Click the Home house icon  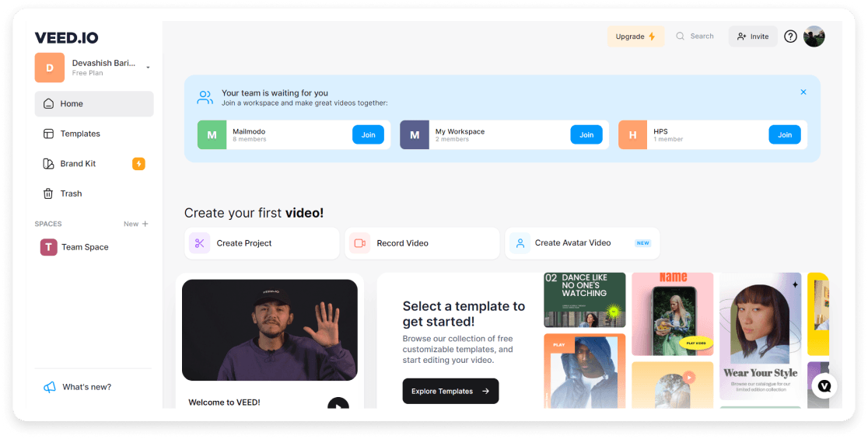click(x=48, y=104)
